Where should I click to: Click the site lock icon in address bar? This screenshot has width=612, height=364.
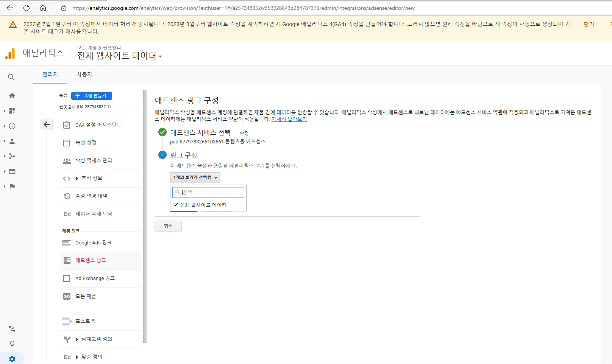(64, 8)
